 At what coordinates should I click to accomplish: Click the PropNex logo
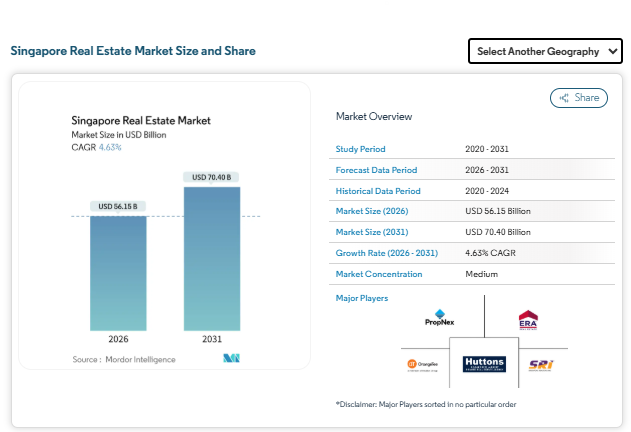[439, 317]
